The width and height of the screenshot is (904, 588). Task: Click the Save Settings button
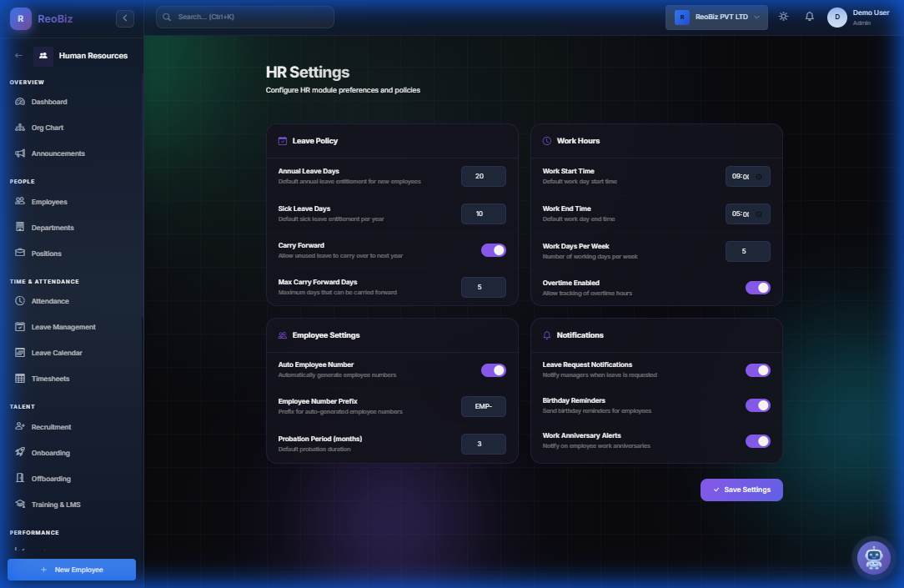(x=741, y=490)
